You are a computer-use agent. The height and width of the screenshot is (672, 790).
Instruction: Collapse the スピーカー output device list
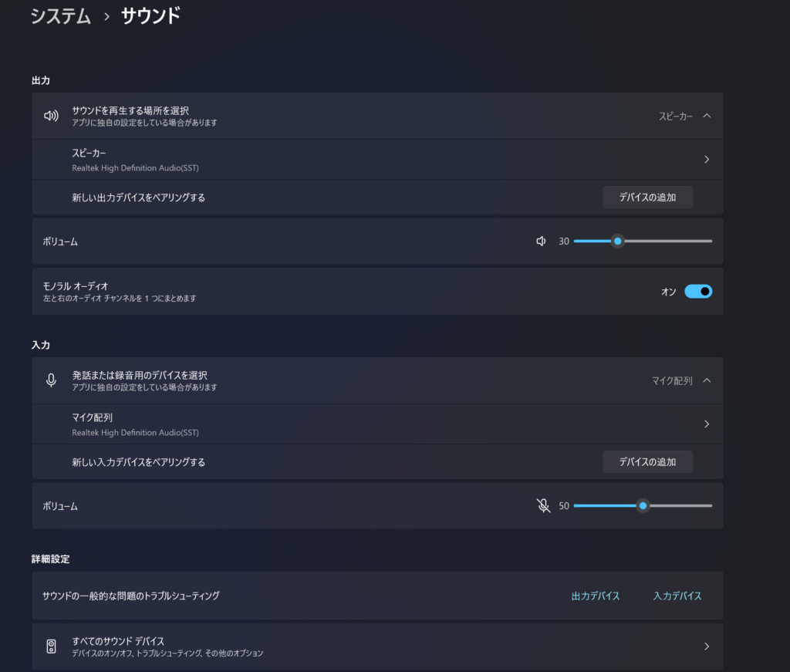coord(707,115)
